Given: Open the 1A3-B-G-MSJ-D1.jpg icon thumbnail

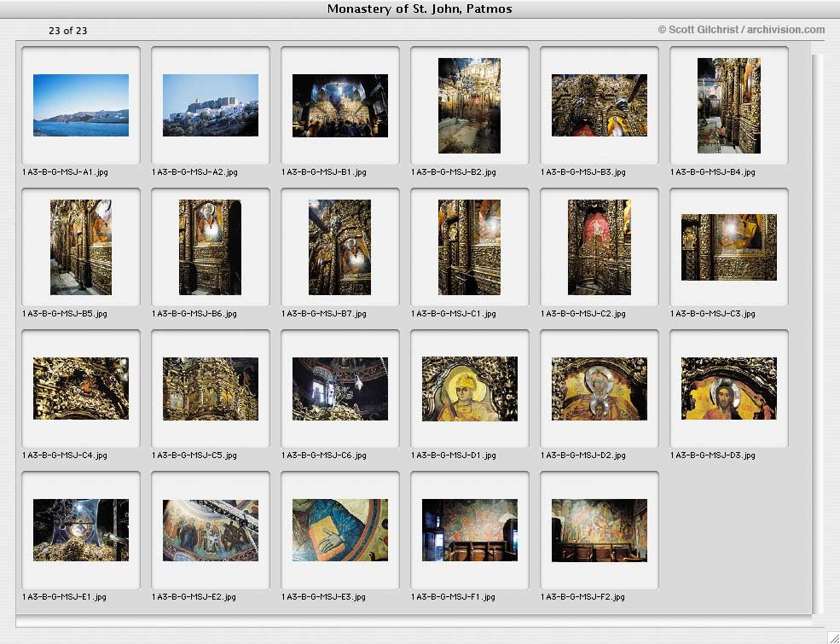Looking at the screenshot, I should (470, 388).
